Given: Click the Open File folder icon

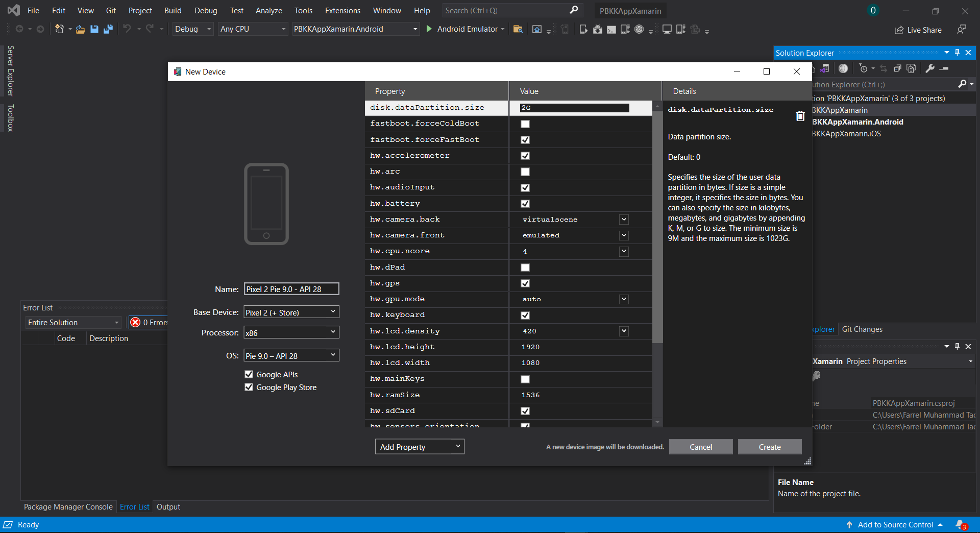Looking at the screenshot, I should (x=80, y=29).
